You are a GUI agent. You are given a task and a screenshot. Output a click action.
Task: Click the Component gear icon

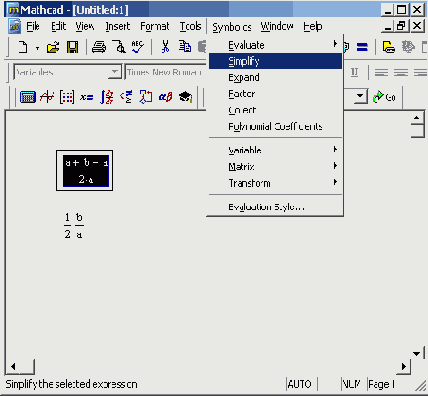click(408, 47)
